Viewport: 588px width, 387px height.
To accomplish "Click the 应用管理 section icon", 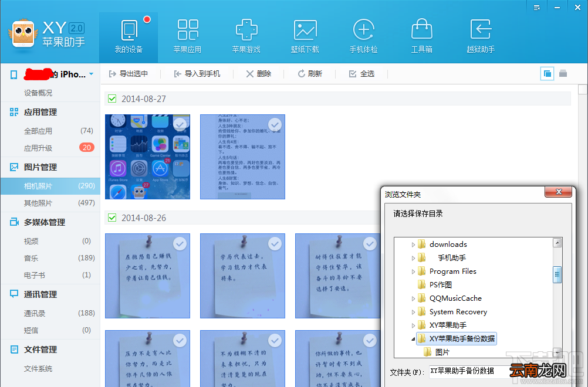I will 14,112.
